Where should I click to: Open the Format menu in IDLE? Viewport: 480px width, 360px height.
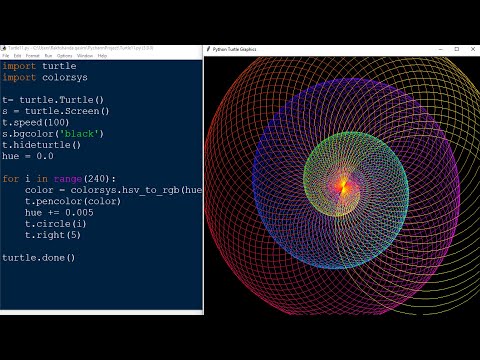click(33, 56)
